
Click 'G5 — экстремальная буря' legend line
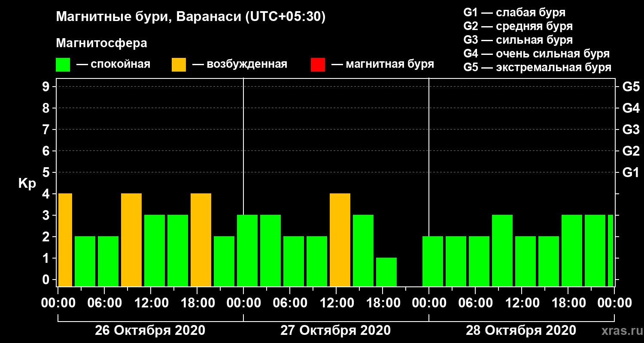pyautogui.click(x=537, y=67)
